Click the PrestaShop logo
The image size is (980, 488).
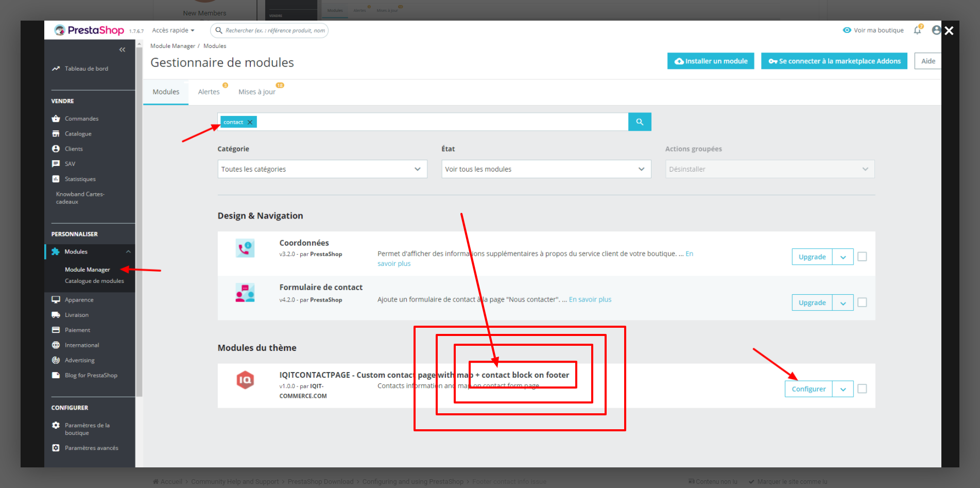click(89, 30)
